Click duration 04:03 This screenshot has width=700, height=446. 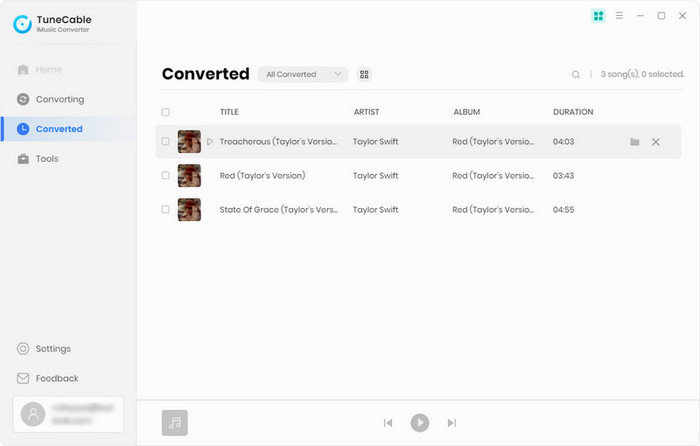click(563, 142)
